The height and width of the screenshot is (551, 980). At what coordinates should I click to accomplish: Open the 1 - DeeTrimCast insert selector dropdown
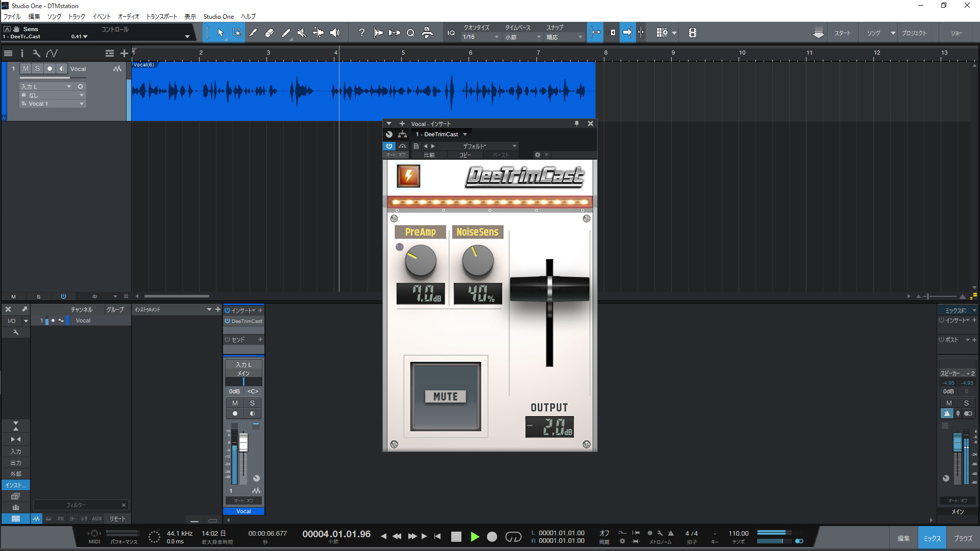pyautogui.click(x=441, y=134)
